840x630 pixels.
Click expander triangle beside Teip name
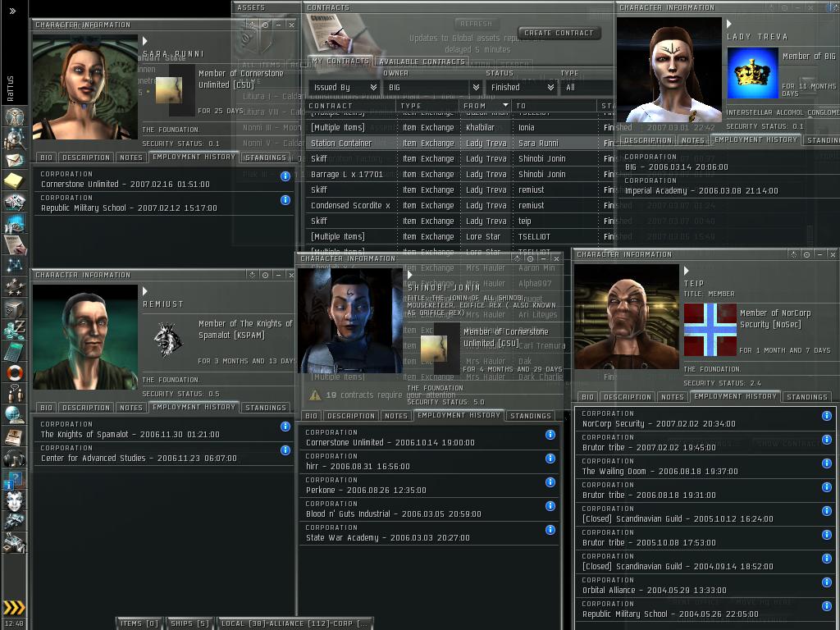[687, 271]
